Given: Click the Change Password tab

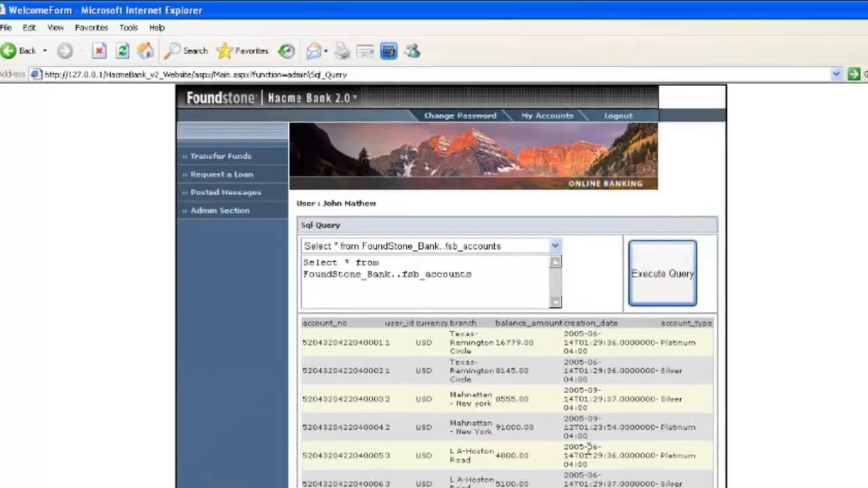Looking at the screenshot, I should point(460,115).
